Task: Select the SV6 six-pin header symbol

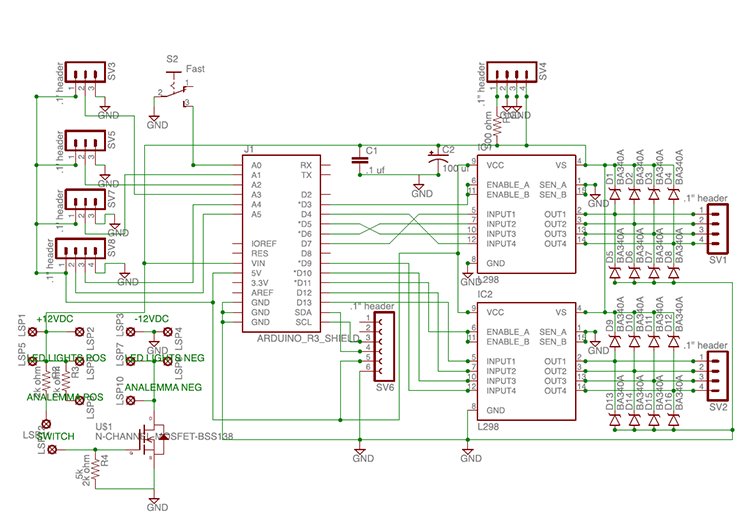Action: 384,346
